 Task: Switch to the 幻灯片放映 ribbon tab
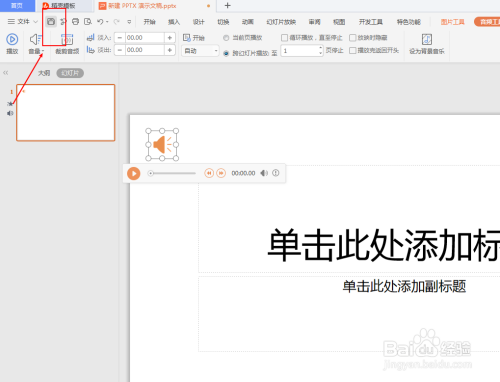(x=281, y=22)
